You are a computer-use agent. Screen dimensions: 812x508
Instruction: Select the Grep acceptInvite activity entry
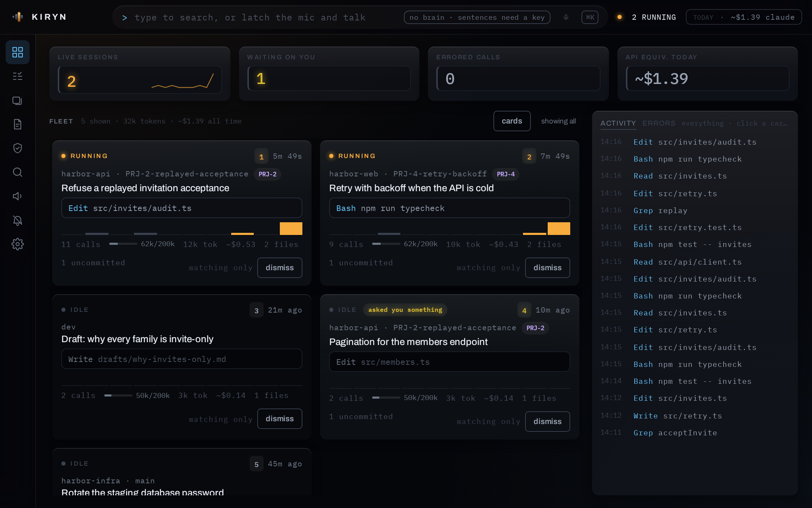tap(694, 433)
